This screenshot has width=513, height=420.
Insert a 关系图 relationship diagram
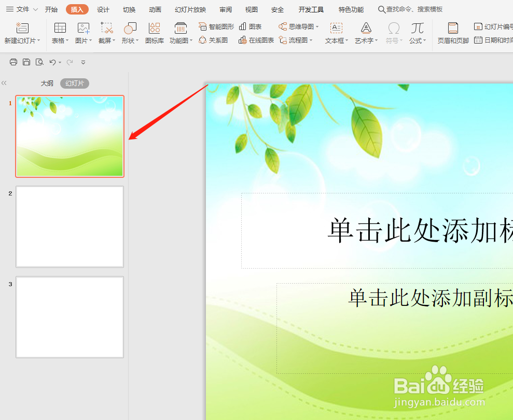point(213,40)
